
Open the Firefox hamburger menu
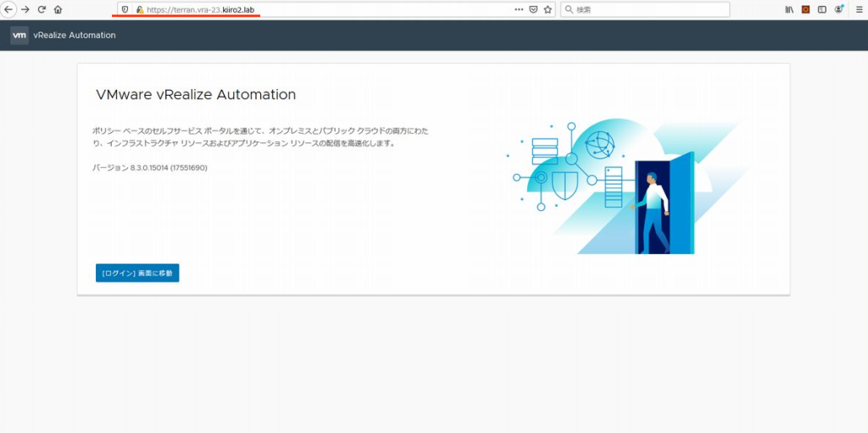pos(860,9)
